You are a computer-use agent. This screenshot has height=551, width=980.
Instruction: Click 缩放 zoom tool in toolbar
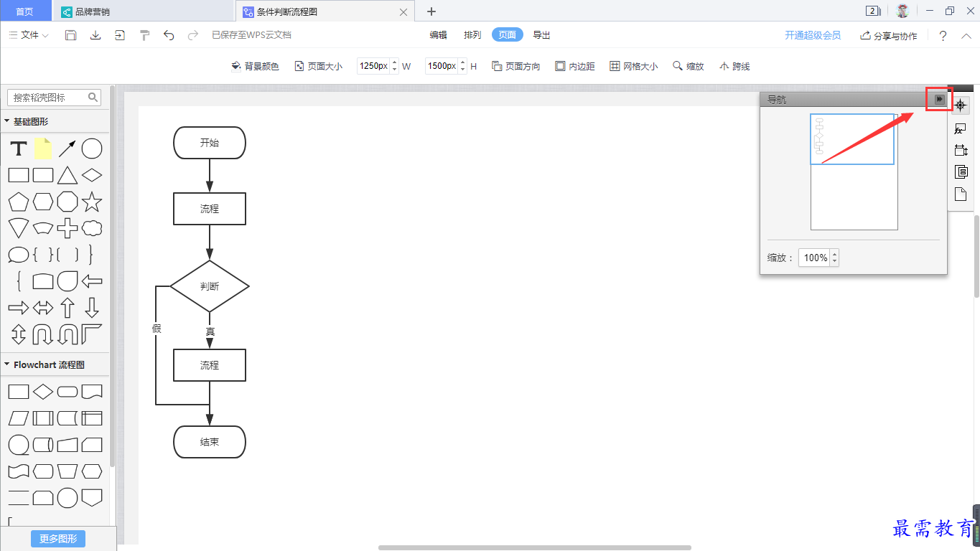tap(688, 66)
